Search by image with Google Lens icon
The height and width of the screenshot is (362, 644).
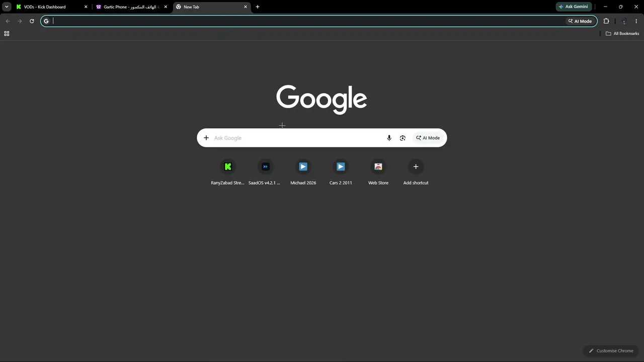click(x=403, y=138)
